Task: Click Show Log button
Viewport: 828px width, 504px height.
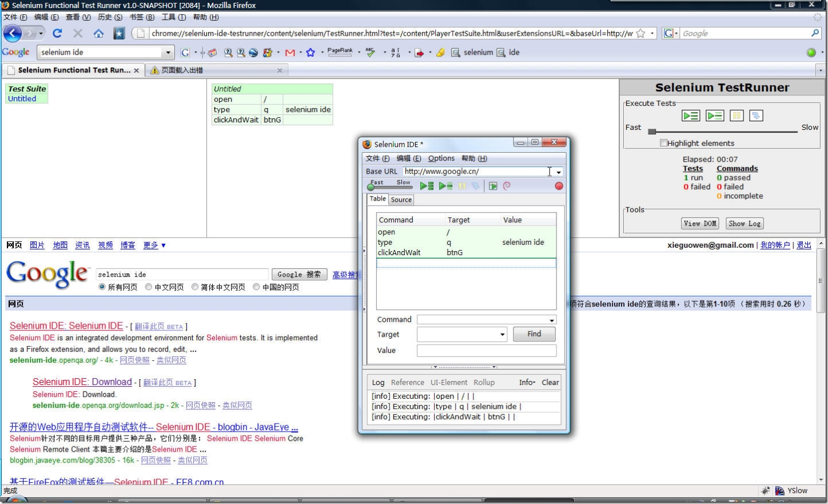Action: pos(745,224)
